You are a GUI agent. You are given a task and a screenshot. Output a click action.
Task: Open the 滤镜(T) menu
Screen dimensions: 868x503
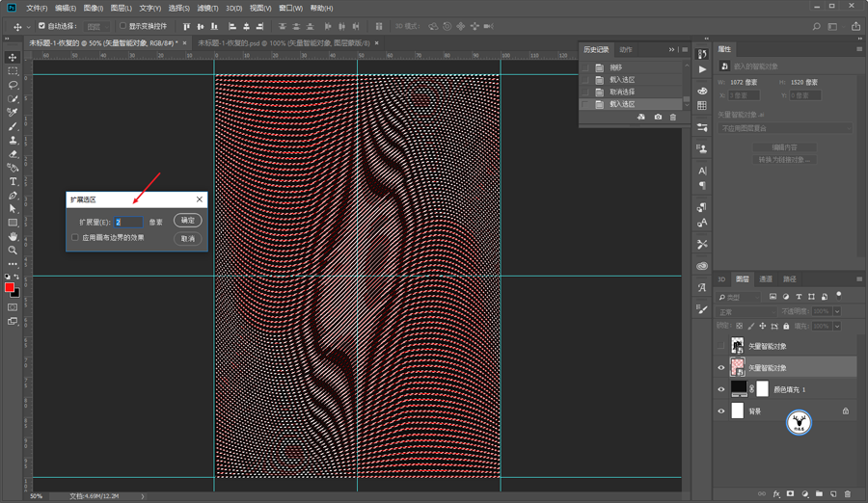pos(207,8)
